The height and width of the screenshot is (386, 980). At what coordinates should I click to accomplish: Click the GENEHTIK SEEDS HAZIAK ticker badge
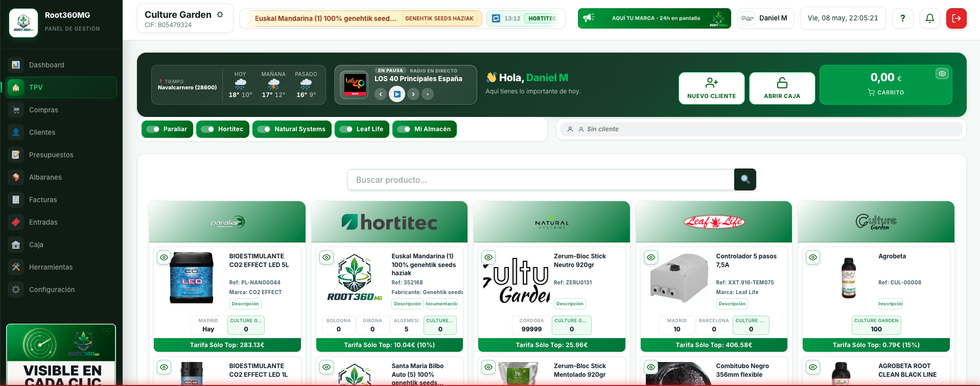[x=439, y=18]
